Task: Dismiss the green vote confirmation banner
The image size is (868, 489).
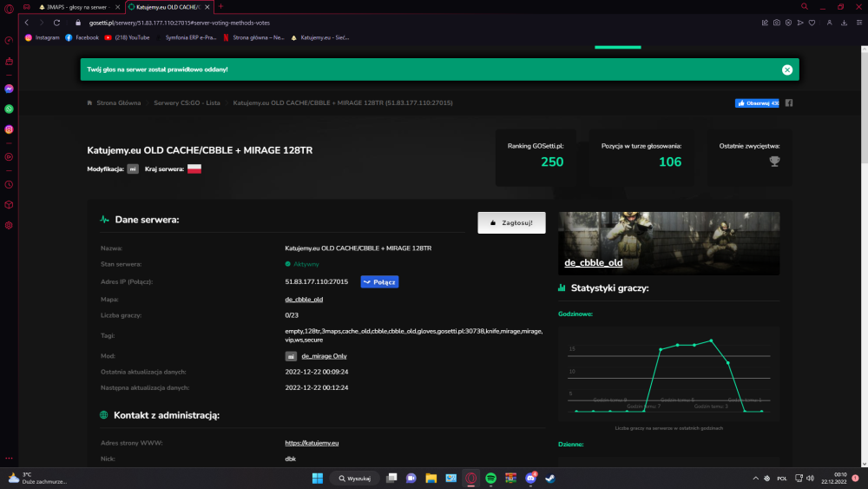Action: 787,69
